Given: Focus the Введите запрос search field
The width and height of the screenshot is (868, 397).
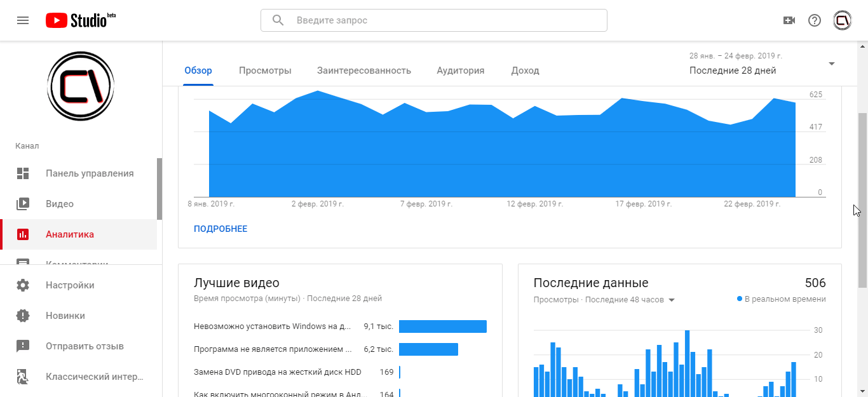Looking at the screenshot, I should point(434,20).
